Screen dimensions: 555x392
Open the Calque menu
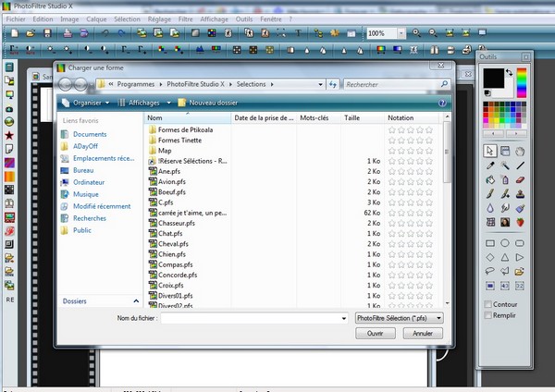click(96, 19)
